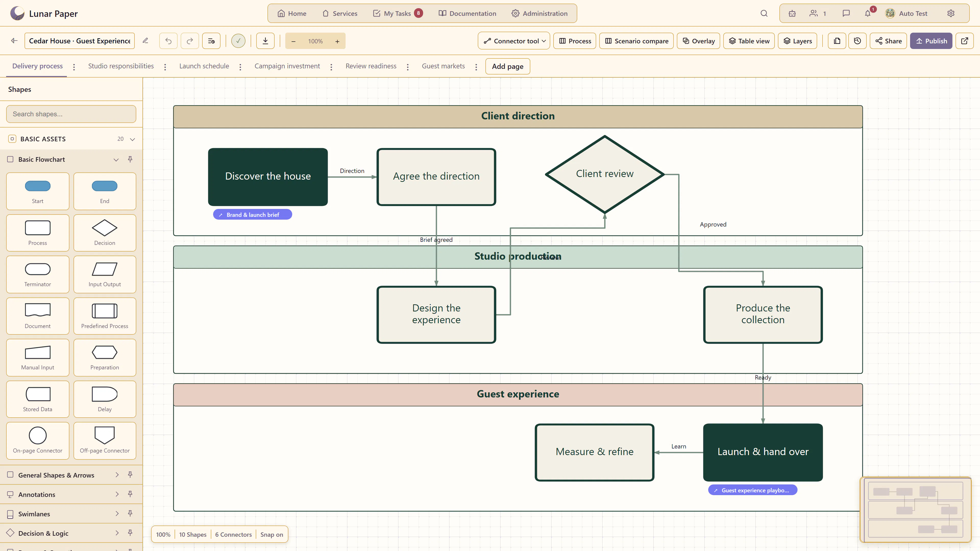The height and width of the screenshot is (551, 980).
Task: Toggle the Overlay view
Action: [698, 41]
